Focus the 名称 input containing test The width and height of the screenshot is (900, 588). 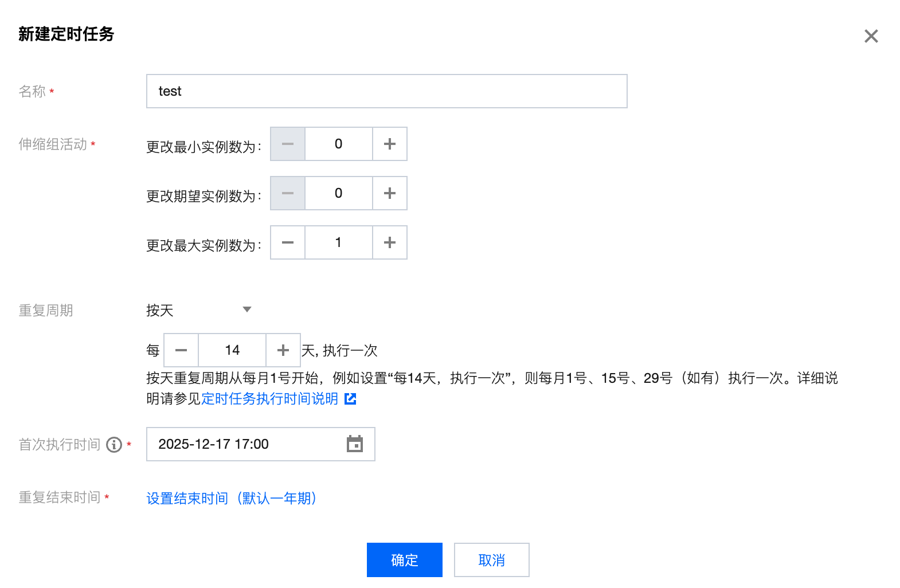[x=387, y=91]
